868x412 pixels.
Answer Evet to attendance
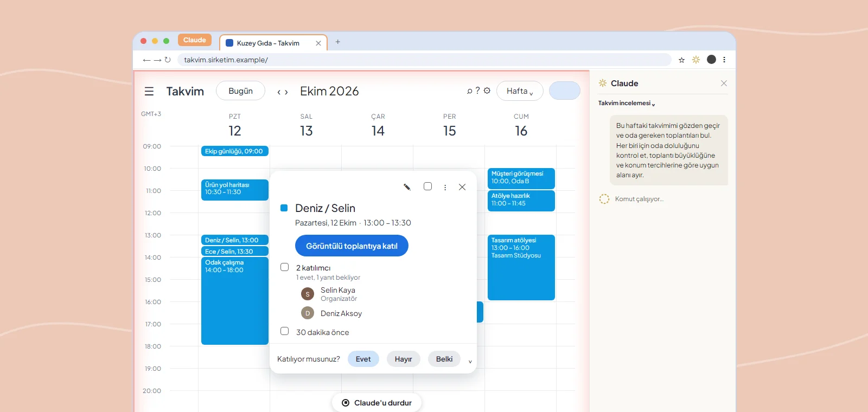click(x=363, y=359)
